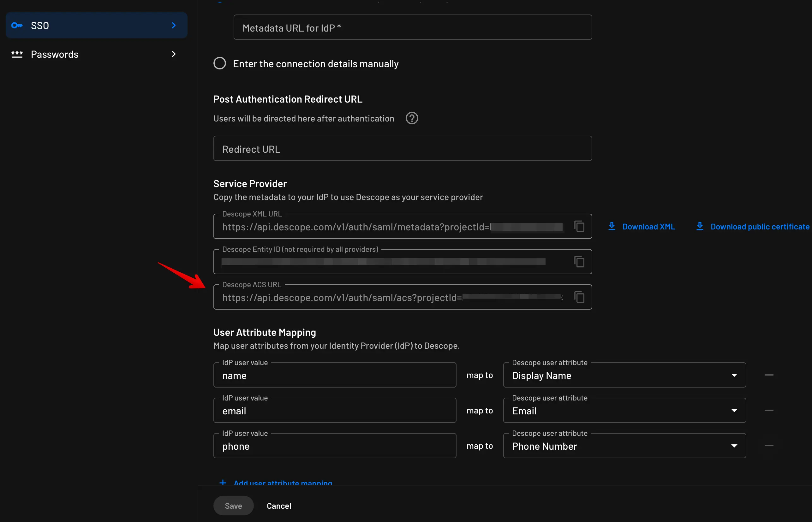Expand Passwords using its chevron arrow
The height and width of the screenshot is (522, 812).
174,54
